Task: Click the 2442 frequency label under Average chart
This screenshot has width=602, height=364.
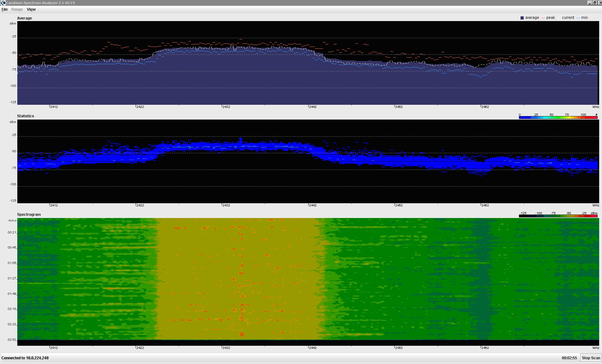Action: tap(313, 107)
